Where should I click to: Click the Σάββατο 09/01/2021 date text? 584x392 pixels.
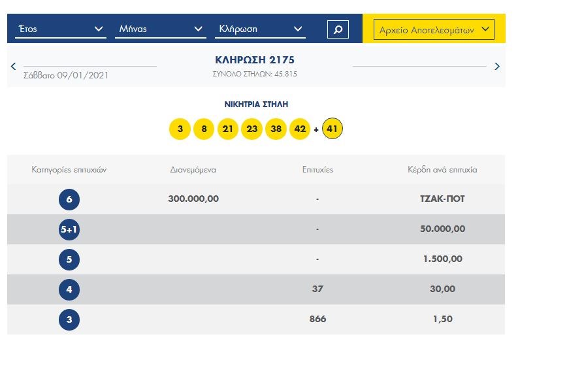pyautogui.click(x=66, y=75)
